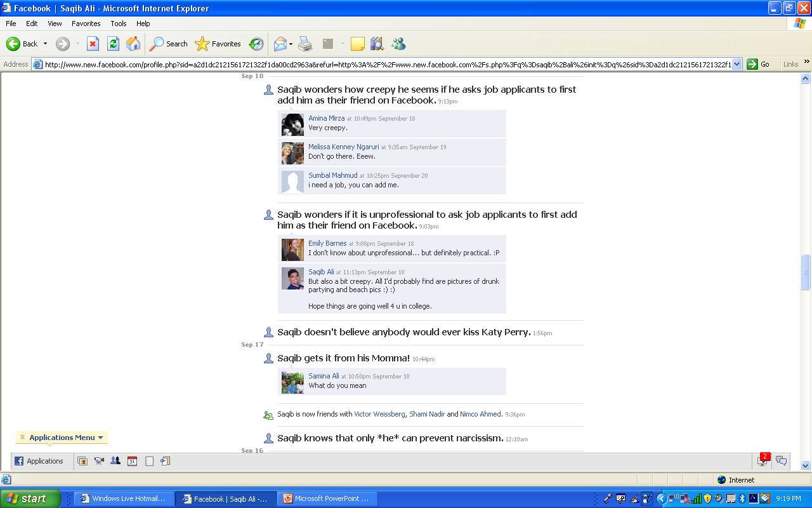
Task: Open the Video camera app icon in Facebook bar
Action: [x=99, y=461]
